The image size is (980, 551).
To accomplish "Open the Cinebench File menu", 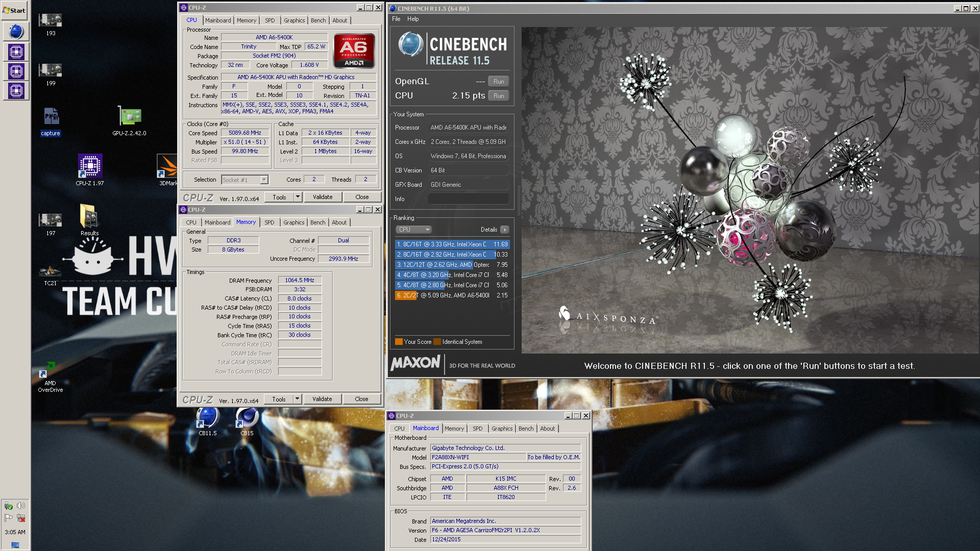I will pos(396,19).
